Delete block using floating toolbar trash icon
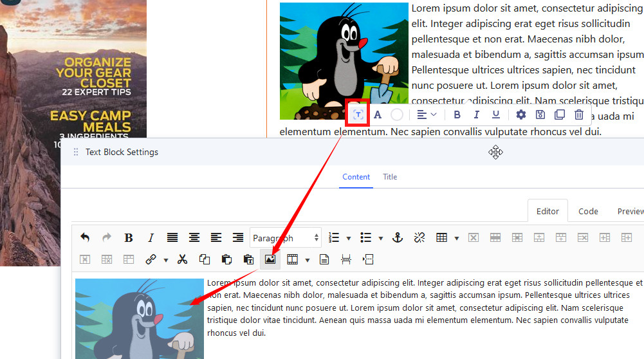The width and height of the screenshot is (644, 359). [579, 115]
